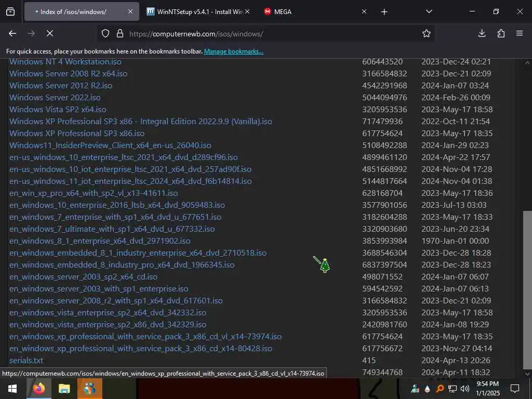
Task: Open the Extensions puzzle icon
Action: point(501,33)
